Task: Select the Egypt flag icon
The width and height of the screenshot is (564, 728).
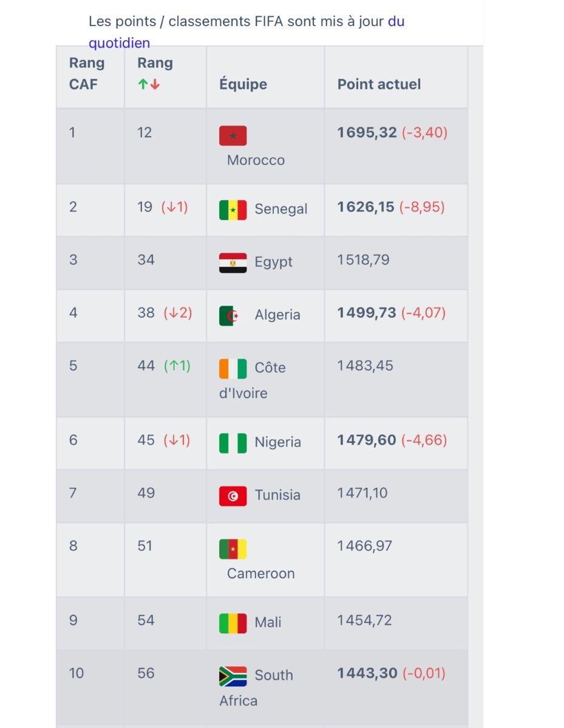Action: (x=233, y=263)
